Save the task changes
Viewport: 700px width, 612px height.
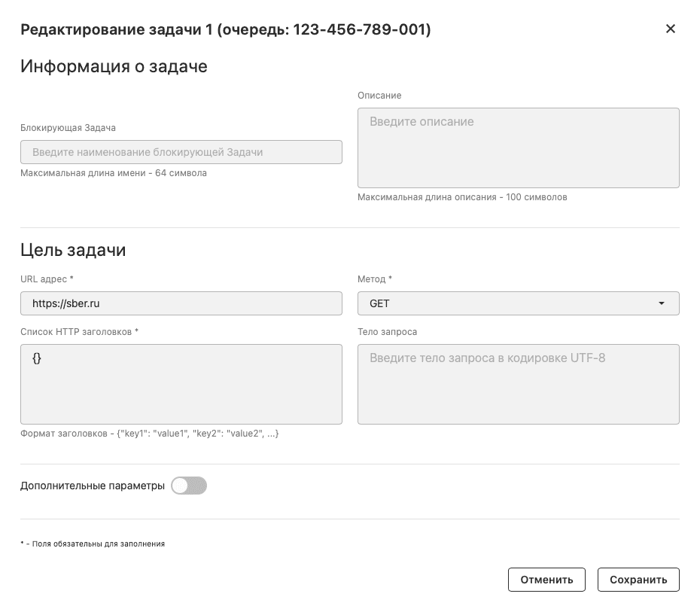click(638, 580)
